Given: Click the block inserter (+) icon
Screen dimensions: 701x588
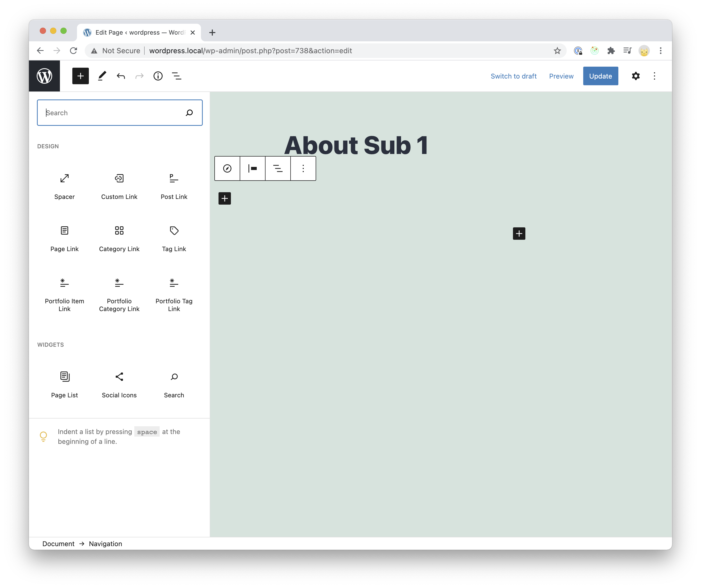Looking at the screenshot, I should [x=81, y=76].
